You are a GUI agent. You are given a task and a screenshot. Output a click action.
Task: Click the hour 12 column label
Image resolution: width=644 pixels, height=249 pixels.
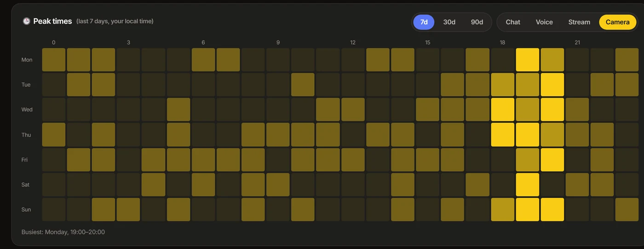click(353, 42)
